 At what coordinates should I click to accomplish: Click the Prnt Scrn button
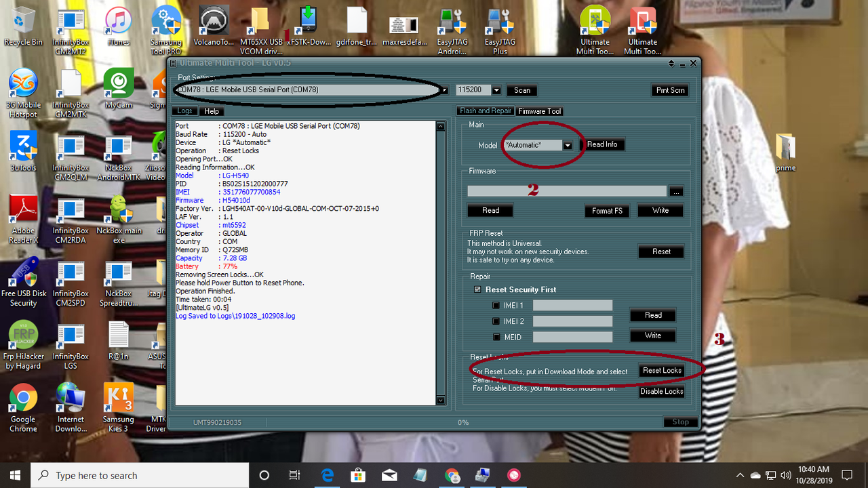tap(670, 90)
